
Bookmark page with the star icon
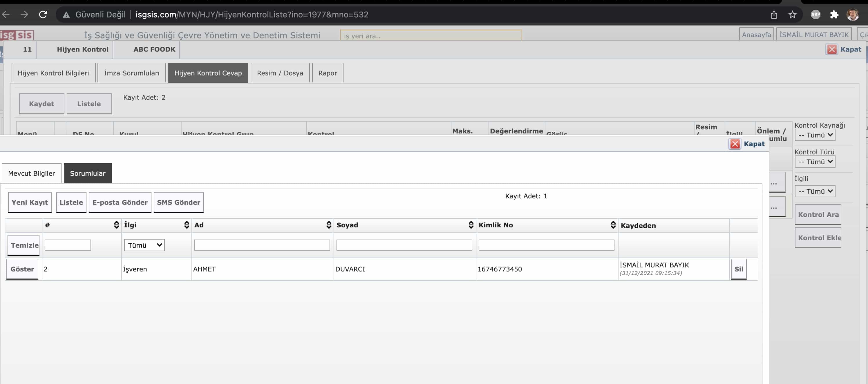pyautogui.click(x=792, y=15)
